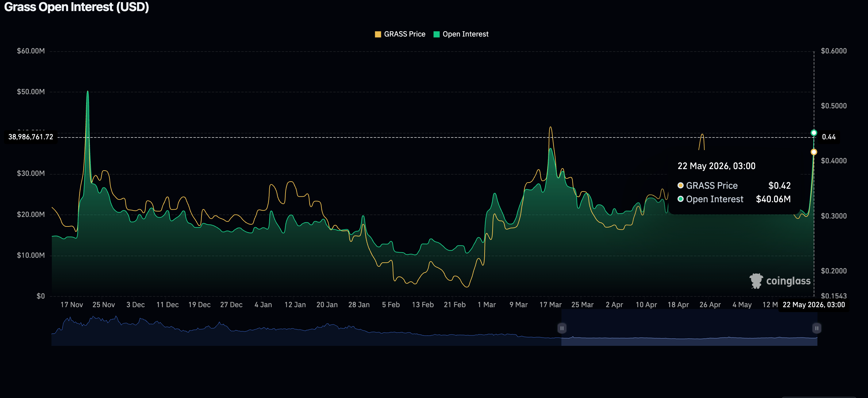
Task: Click the 25 Mar date label
Action: [582, 305]
